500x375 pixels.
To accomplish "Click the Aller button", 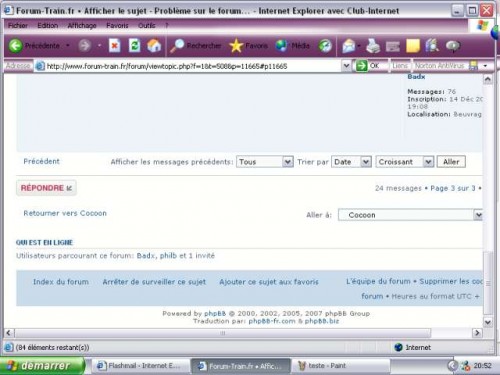I will point(451,162).
